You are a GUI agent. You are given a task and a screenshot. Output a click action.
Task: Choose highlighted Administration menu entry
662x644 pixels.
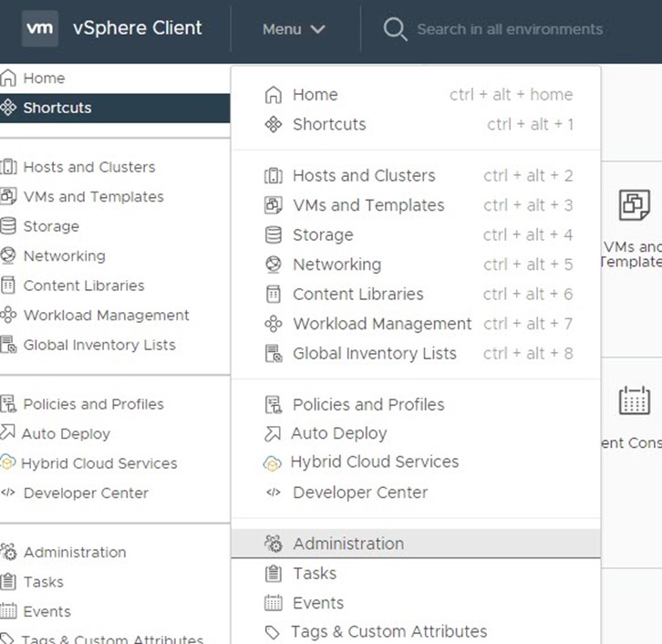click(x=416, y=544)
